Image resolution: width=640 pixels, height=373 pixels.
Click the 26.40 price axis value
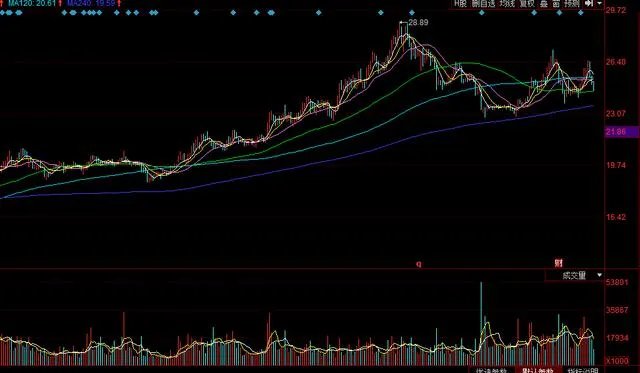click(616, 62)
